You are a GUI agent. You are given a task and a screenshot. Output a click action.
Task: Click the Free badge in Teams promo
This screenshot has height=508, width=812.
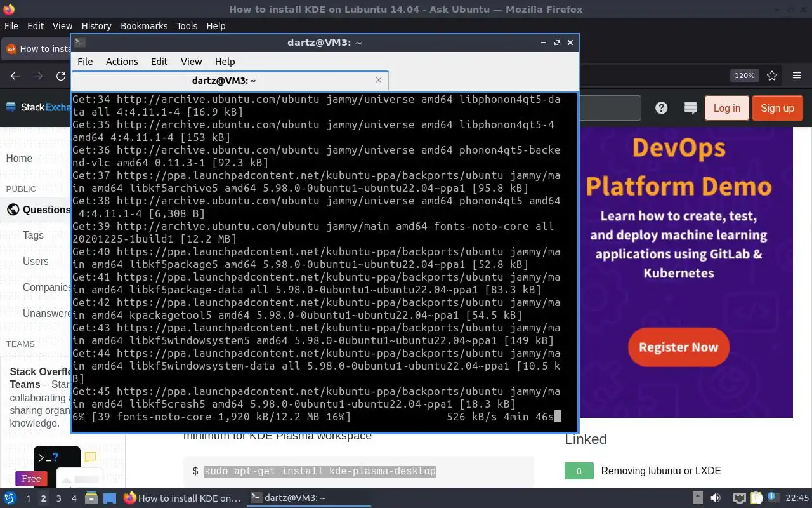pos(31,479)
